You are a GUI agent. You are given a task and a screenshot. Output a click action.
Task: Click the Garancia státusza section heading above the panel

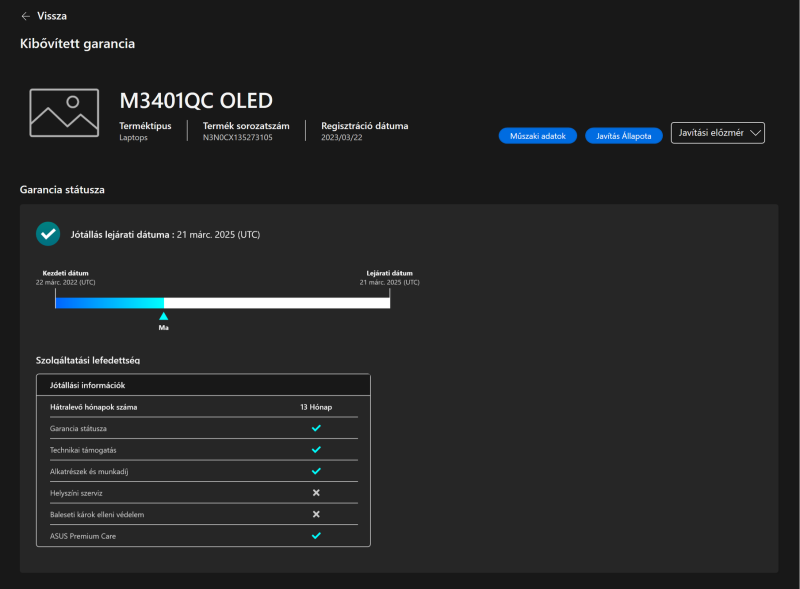62,190
